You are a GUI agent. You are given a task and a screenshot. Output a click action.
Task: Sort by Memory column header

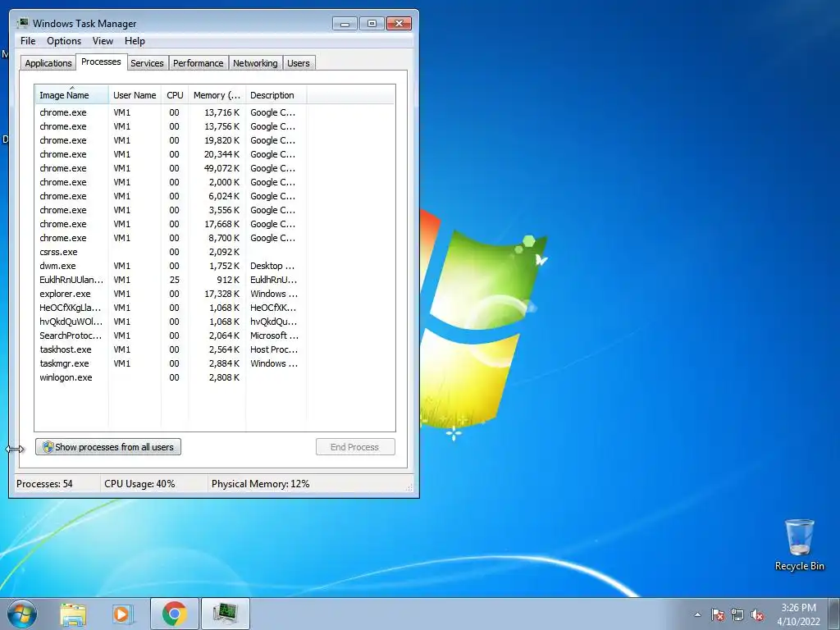217,95
